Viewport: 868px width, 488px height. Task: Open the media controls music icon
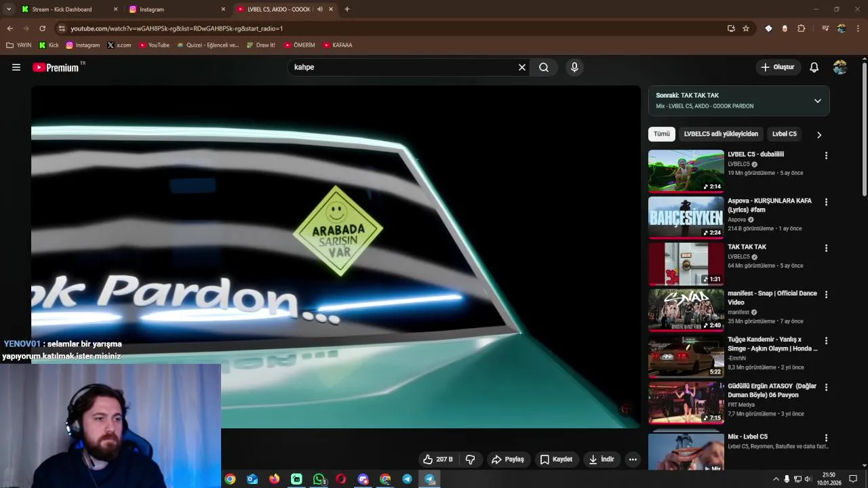click(x=825, y=28)
